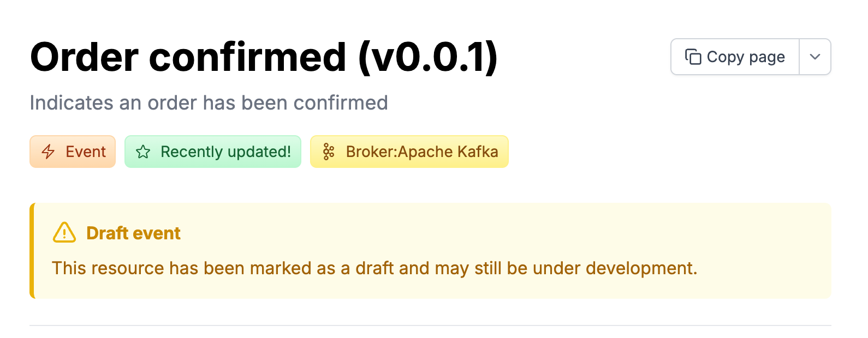Screen dimensions: 868x338
Task: Click the 'Order confirmed' page title
Action: (188, 57)
